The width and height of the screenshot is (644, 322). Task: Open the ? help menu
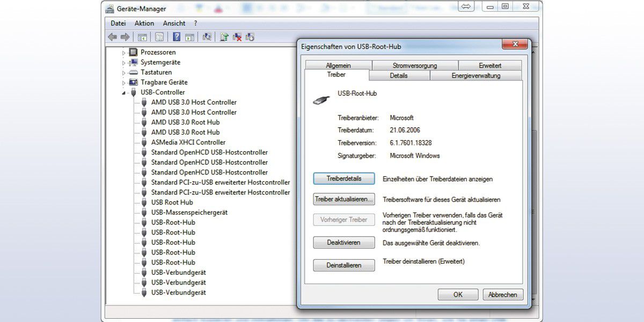coord(196,23)
